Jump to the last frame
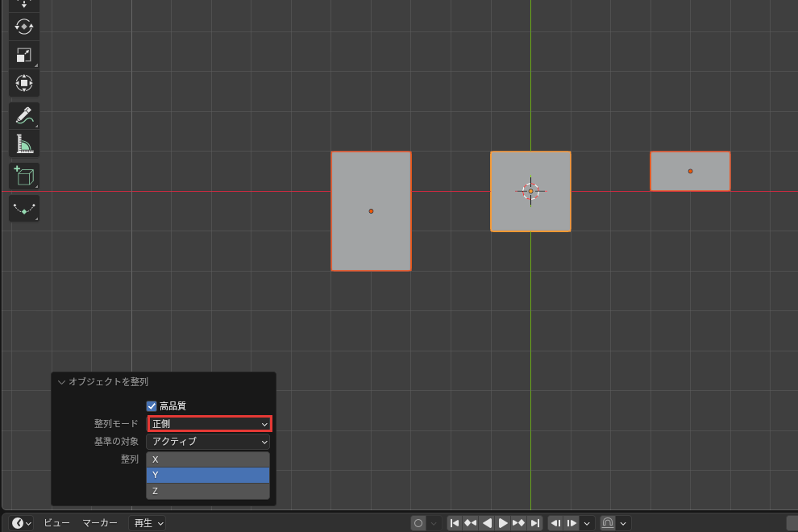This screenshot has height=532, width=798. pos(535,523)
